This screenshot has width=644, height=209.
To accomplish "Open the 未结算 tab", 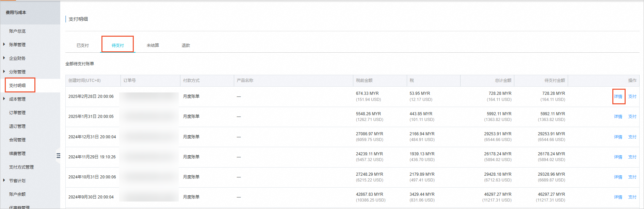I will point(153,46).
